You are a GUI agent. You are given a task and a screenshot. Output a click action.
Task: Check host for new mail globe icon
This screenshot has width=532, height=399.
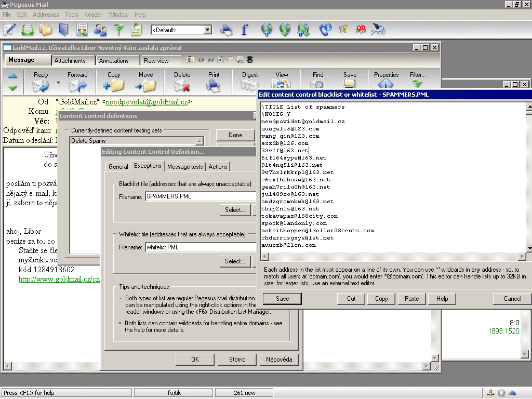(x=285, y=30)
